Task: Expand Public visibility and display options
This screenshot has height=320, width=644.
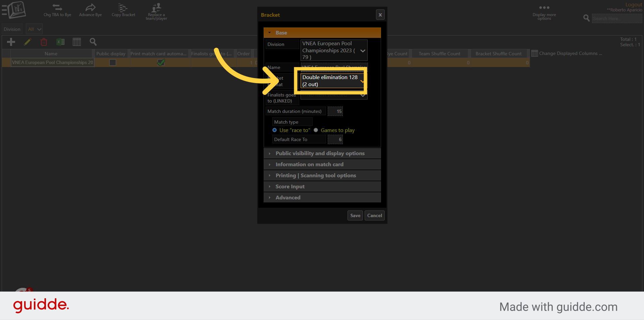Action: coord(322,153)
